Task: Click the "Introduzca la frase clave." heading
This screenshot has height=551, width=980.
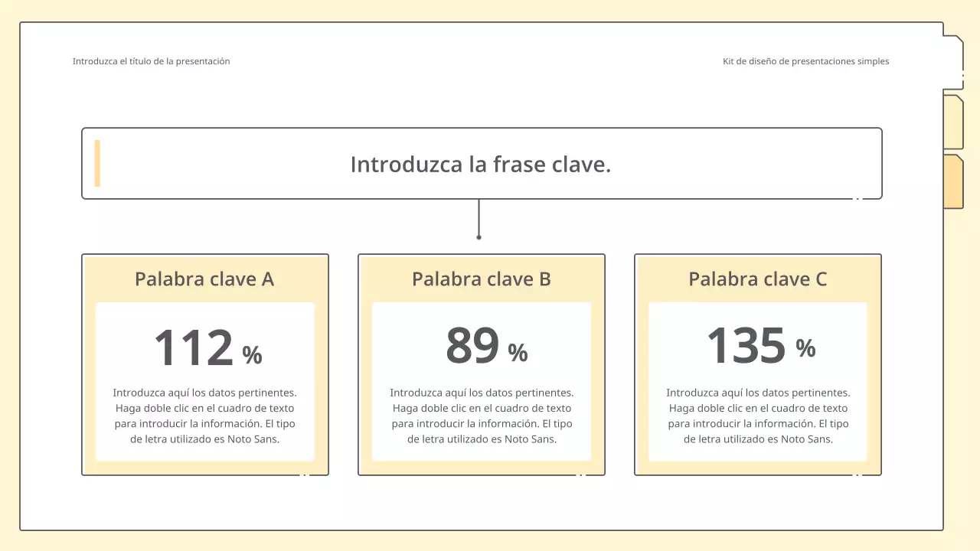Action: coord(481,165)
